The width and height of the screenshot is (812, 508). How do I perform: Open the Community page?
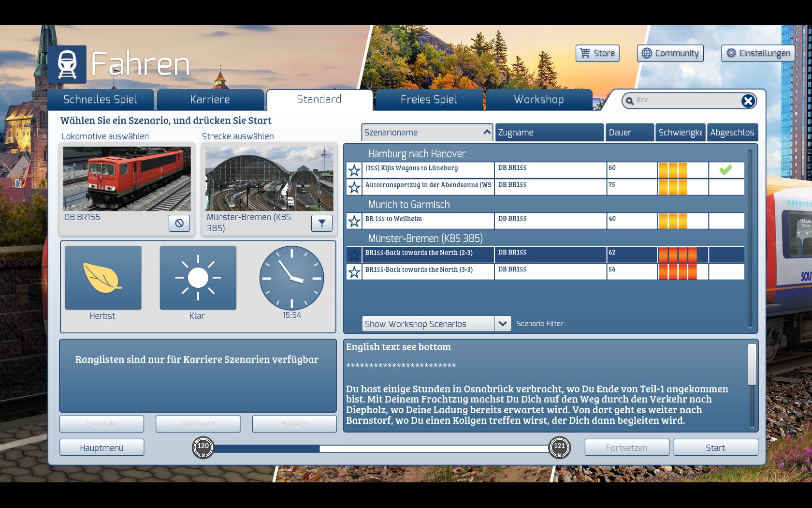coord(670,53)
